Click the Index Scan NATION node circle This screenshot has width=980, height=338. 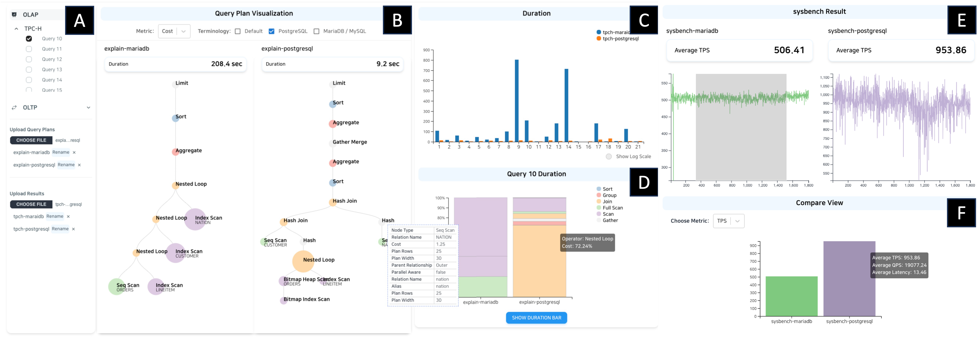click(x=195, y=220)
